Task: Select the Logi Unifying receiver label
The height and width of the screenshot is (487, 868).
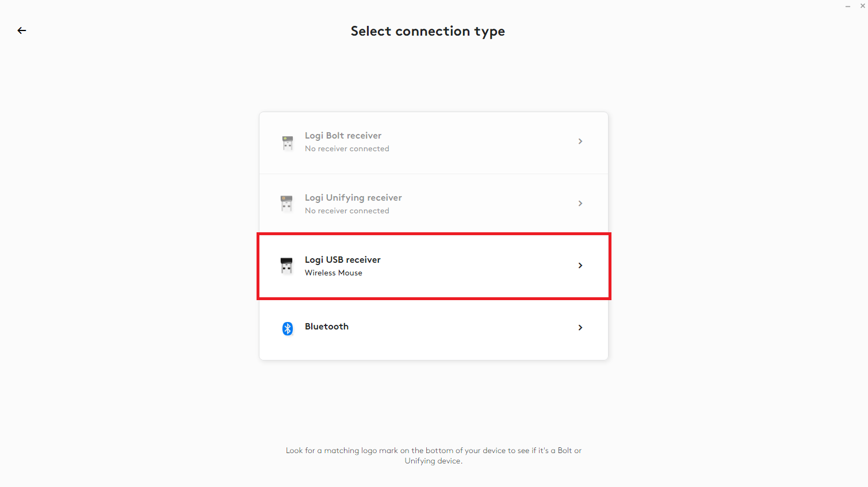Action: pyautogui.click(x=353, y=198)
